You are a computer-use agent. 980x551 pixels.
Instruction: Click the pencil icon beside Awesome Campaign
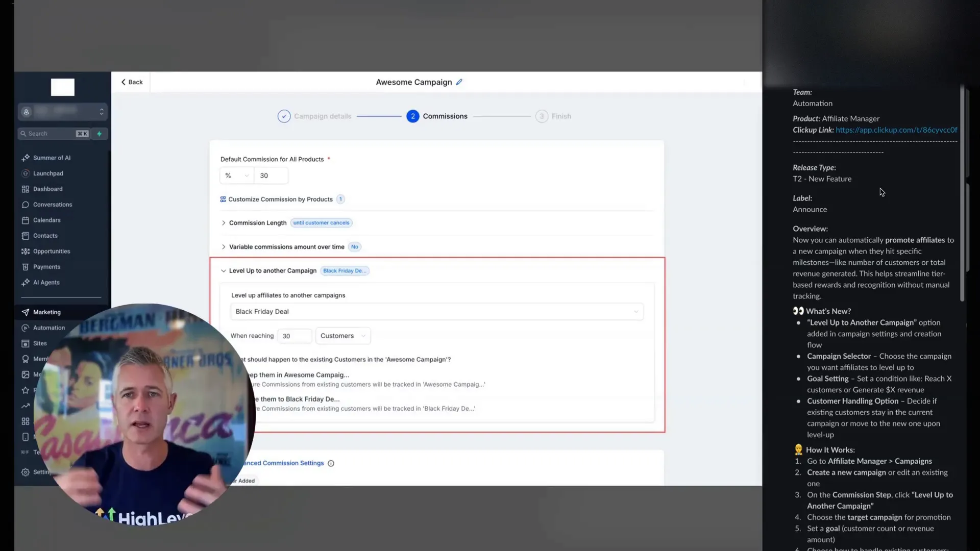pyautogui.click(x=459, y=82)
